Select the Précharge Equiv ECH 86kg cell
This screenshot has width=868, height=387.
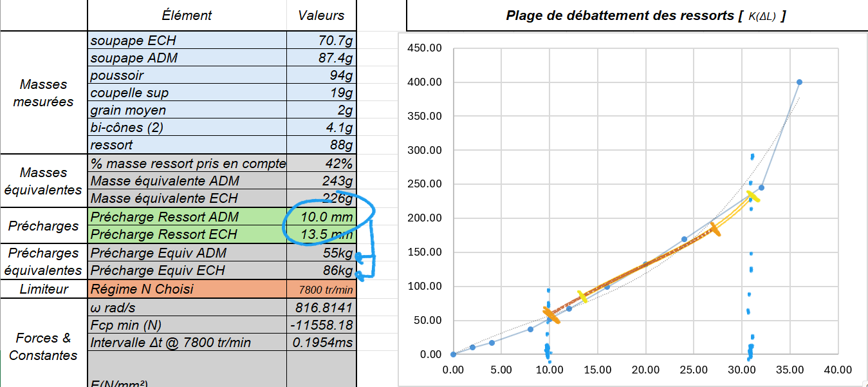(x=322, y=270)
